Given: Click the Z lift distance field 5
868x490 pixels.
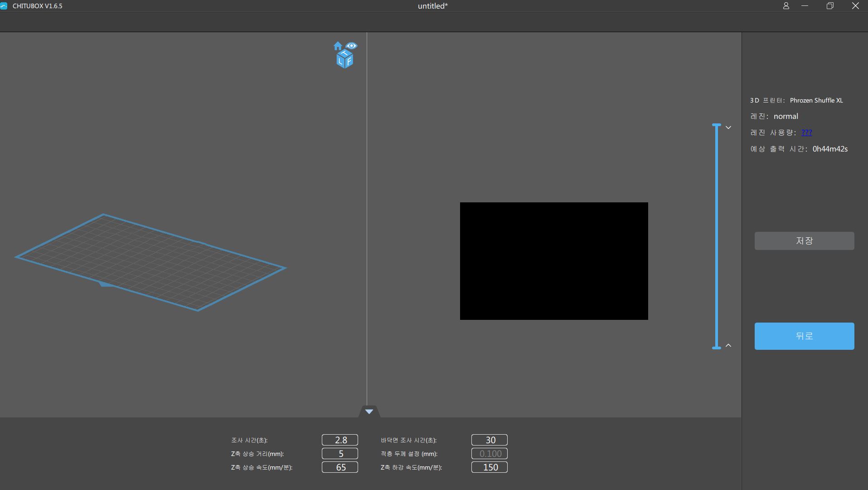Looking at the screenshot, I should (340, 454).
